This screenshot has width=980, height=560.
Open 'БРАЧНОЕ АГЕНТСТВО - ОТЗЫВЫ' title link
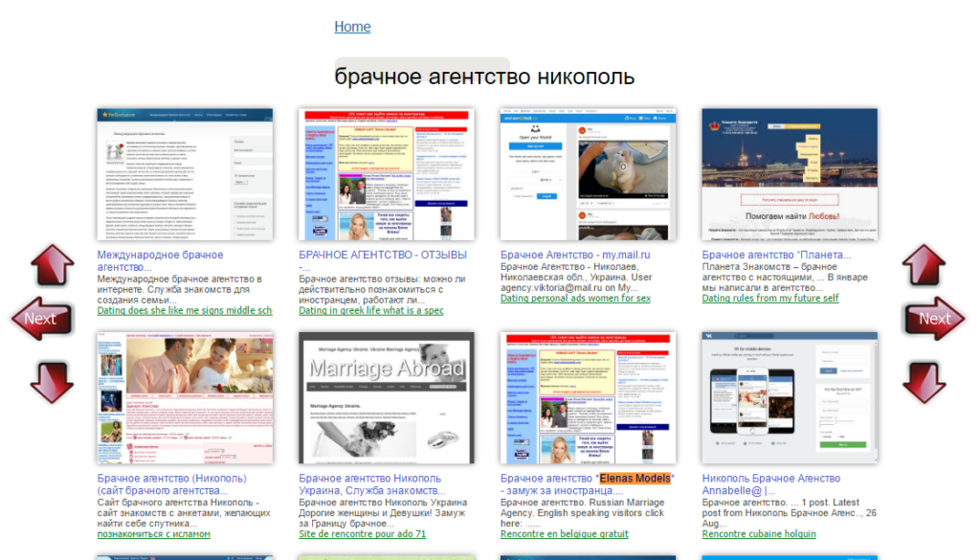click(x=383, y=256)
